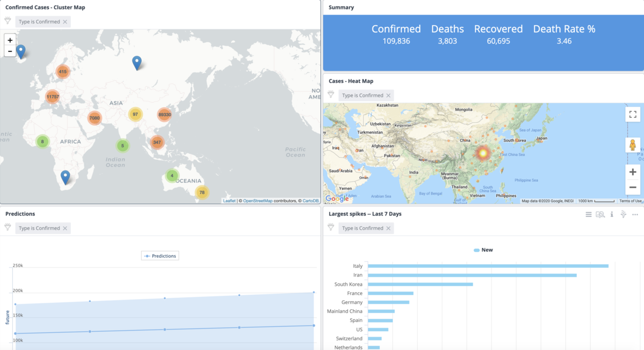Screen dimensions: 644x350
Task: Open the info icon in Largest spikes panel
Action: (x=612, y=214)
